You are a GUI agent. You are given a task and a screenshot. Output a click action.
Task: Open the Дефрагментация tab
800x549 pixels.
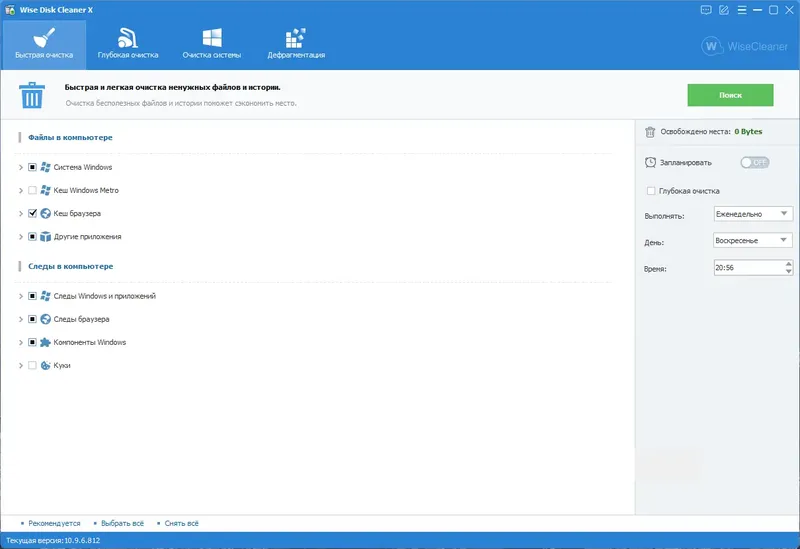click(x=296, y=45)
